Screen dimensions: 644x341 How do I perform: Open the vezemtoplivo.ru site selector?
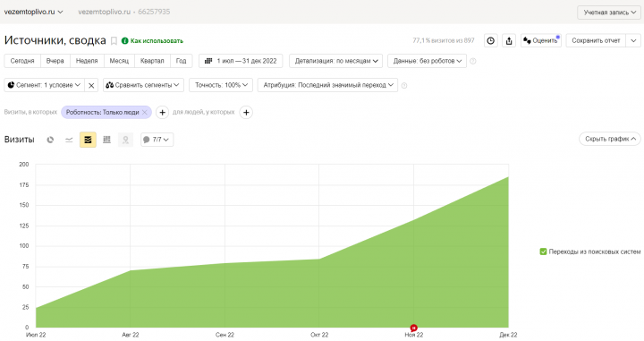33,12
